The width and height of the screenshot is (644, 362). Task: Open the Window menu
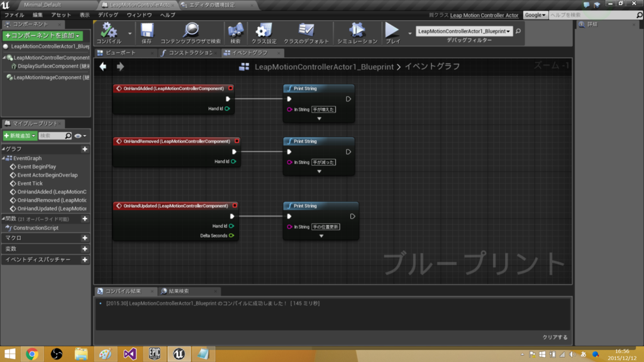click(x=139, y=15)
